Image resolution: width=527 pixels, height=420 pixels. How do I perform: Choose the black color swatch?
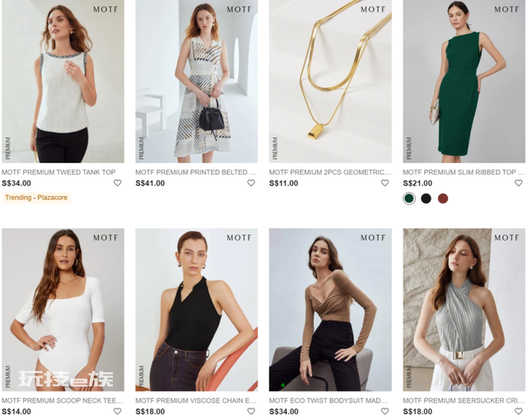427,198
